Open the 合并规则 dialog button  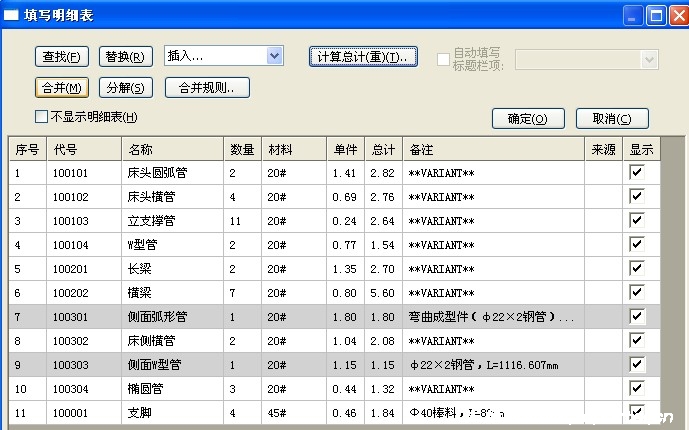[207, 88]
